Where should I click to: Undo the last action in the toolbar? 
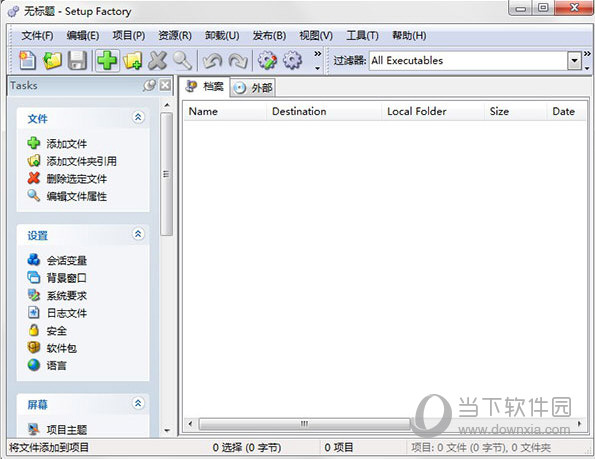pos(212,61)
